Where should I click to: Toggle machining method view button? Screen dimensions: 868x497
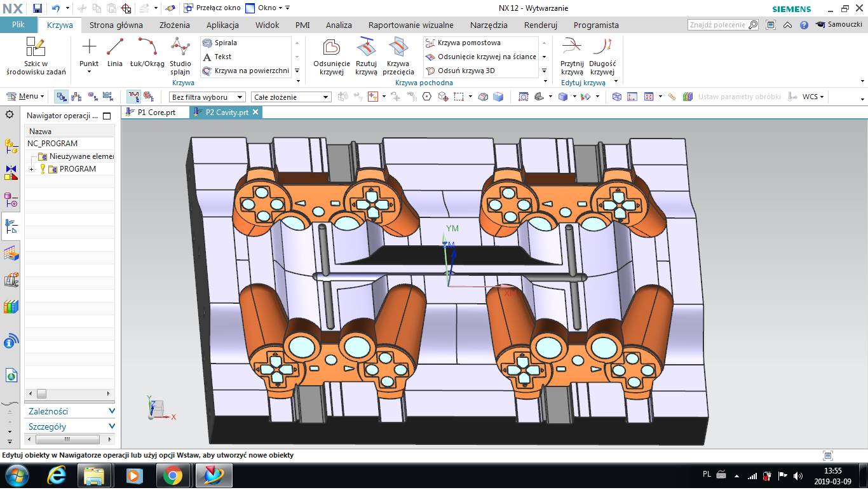click(107, 97)
